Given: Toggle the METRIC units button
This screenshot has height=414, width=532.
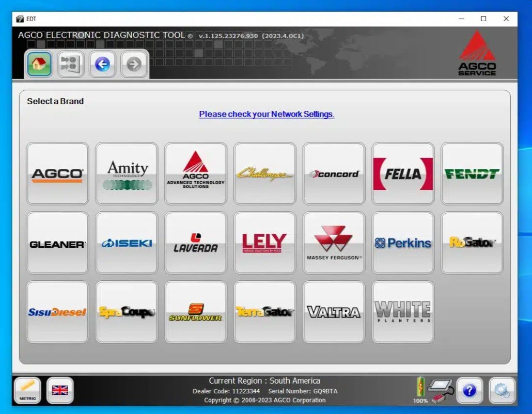Looking at the screenshot, I should click(x=27, y=390).
